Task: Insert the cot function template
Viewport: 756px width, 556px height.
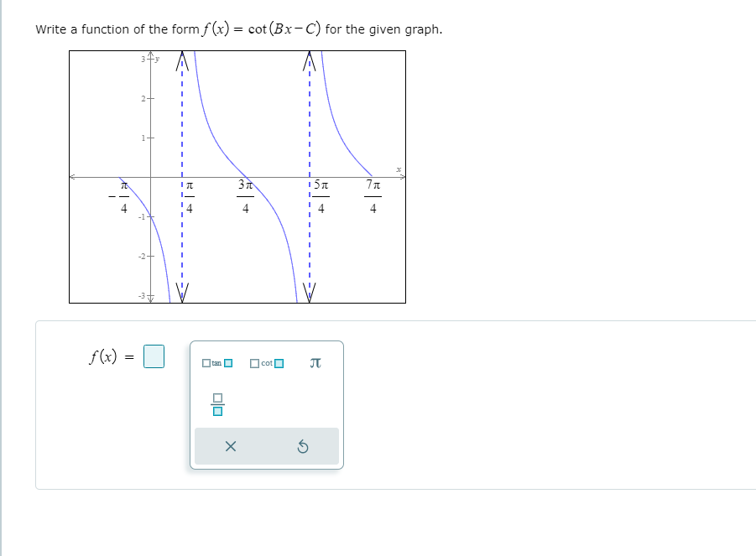Action: (x=265, y=363)
